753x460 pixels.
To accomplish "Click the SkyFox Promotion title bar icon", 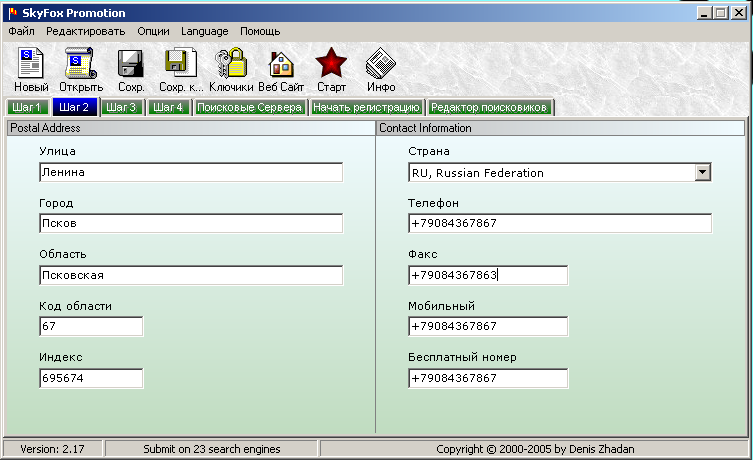I will (12, 13).
